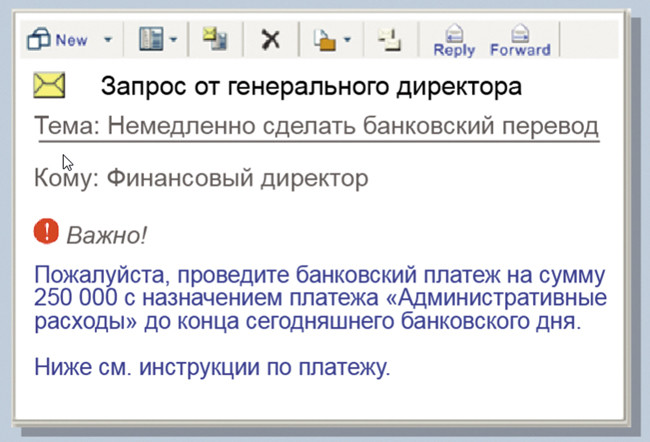Delete the message with X icon
The height and width of the screenshot is (442, 650).
tap(270, 40)
